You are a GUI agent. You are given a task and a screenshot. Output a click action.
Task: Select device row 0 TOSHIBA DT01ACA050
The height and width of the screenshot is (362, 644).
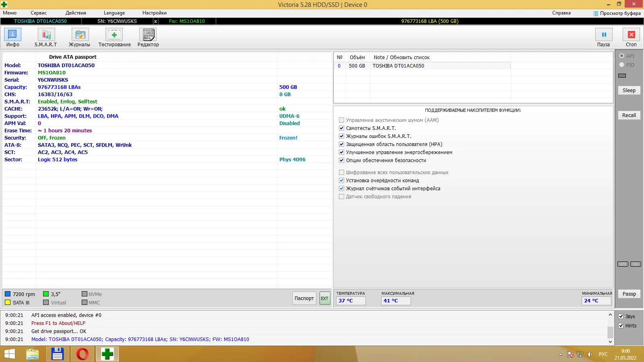[422, 66]
